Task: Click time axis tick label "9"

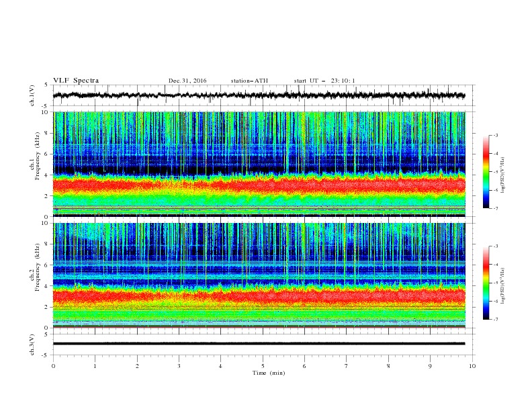Action: click(x=430, y=366)
